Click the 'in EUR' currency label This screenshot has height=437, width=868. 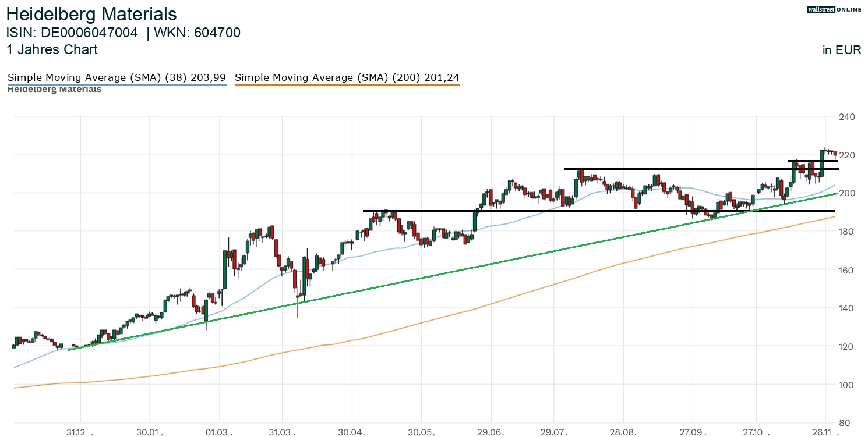(842, 50)
